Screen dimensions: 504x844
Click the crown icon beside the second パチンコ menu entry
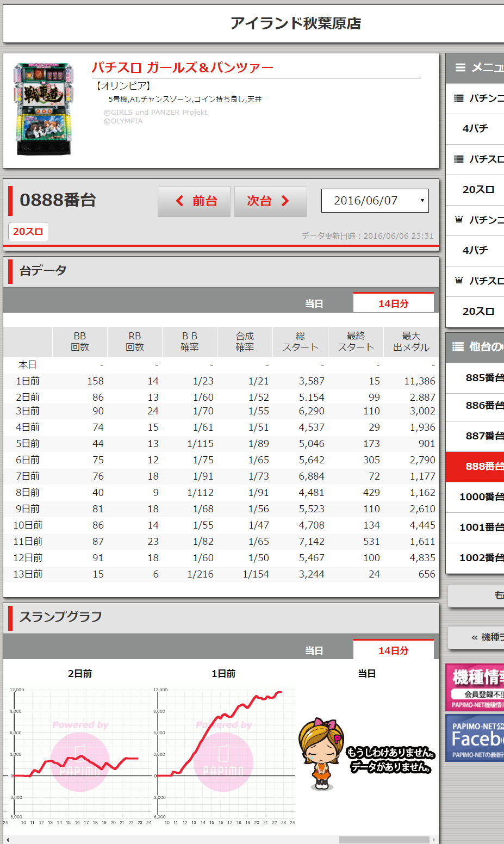[x=459, y=220]
